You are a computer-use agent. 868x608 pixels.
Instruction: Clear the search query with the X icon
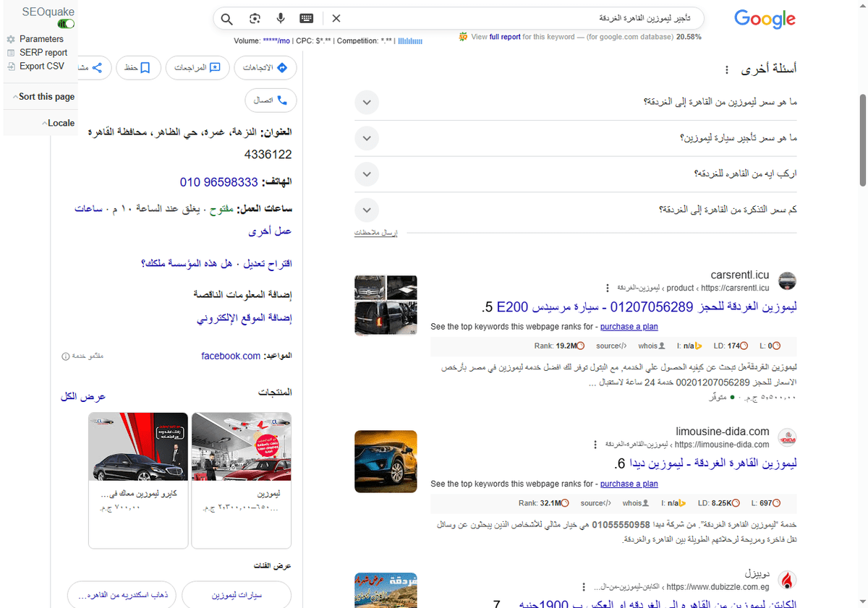click(x=336, y=18)
